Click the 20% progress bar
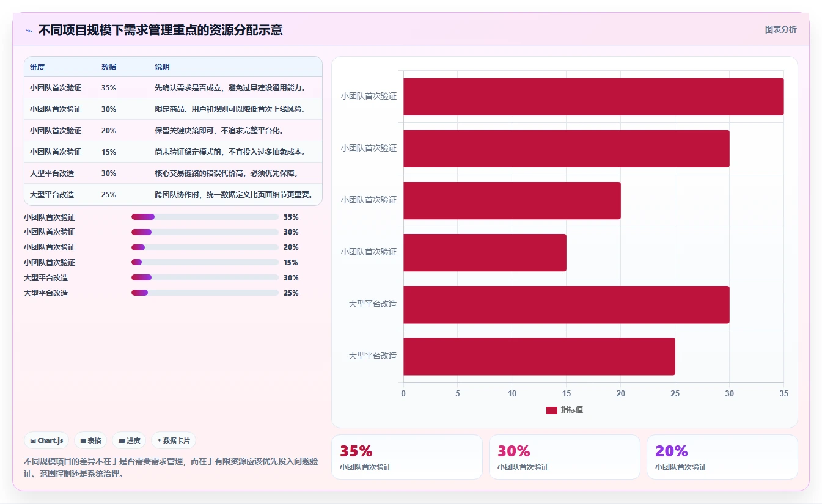The image size is (822, 504). [x=205, y=247]
